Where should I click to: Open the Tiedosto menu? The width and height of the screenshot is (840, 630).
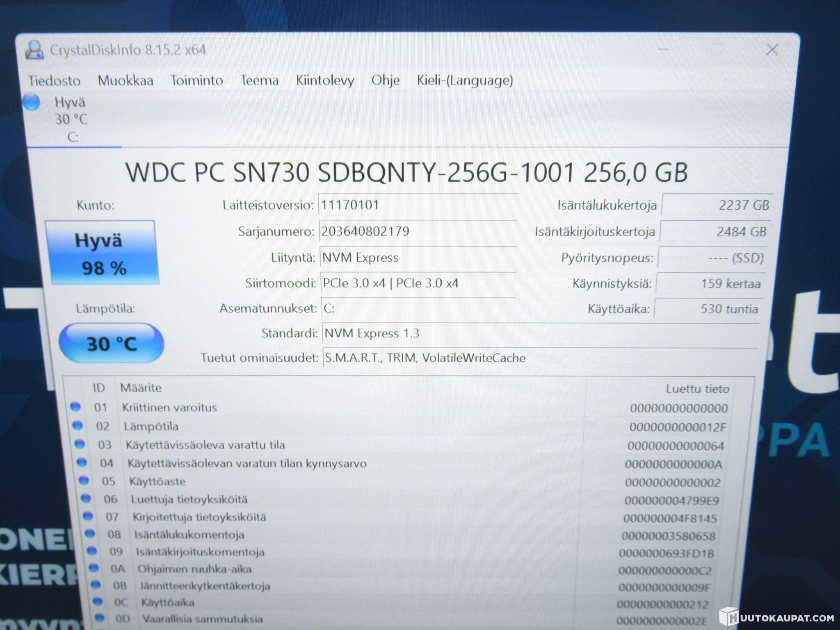coord(54,80)
